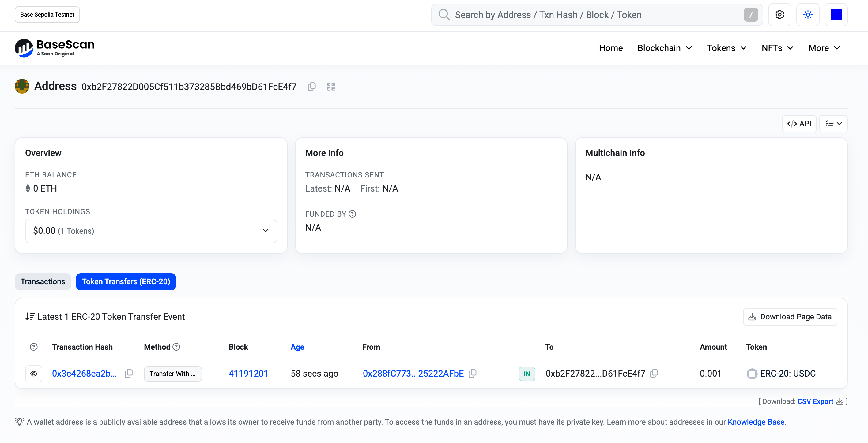Click the USDC token icon

tap(752, 374)
